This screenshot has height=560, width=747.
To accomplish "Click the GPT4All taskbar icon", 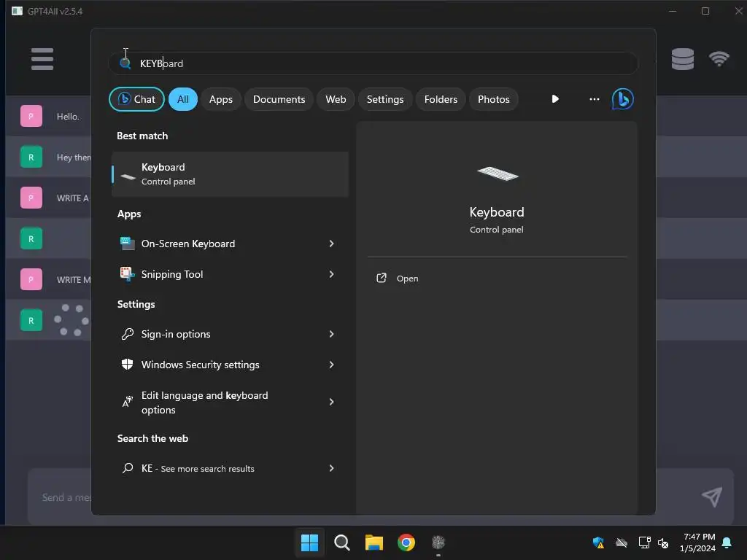I will pyautogui.click(x=438, y=542).
